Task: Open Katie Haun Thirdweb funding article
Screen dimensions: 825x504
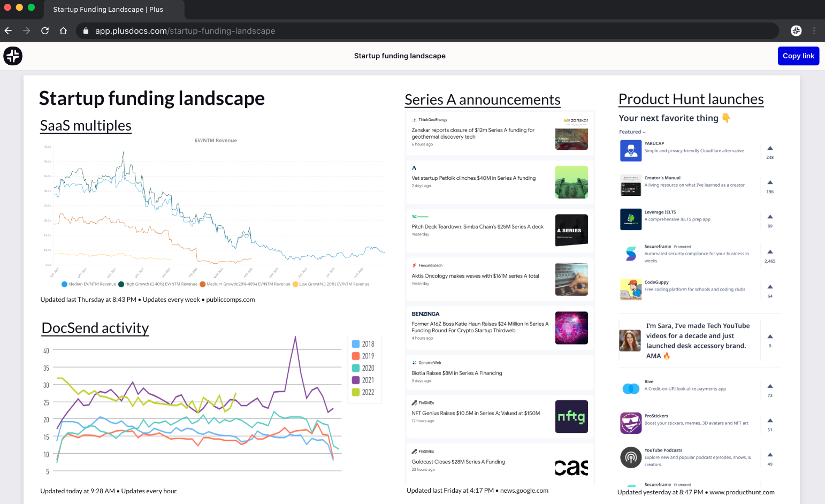Action: point(480,327)
